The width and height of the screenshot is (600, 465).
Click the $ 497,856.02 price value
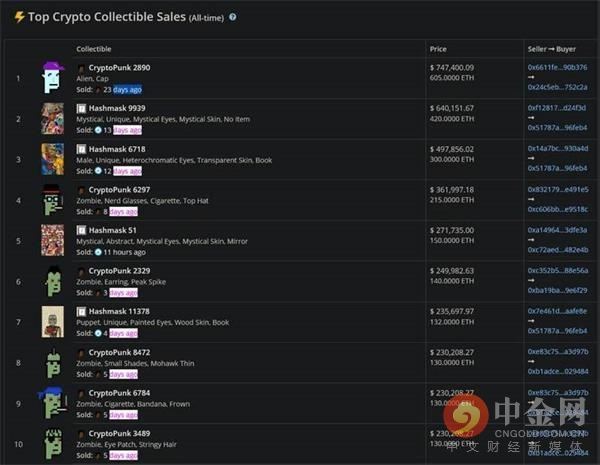[452, 149]
